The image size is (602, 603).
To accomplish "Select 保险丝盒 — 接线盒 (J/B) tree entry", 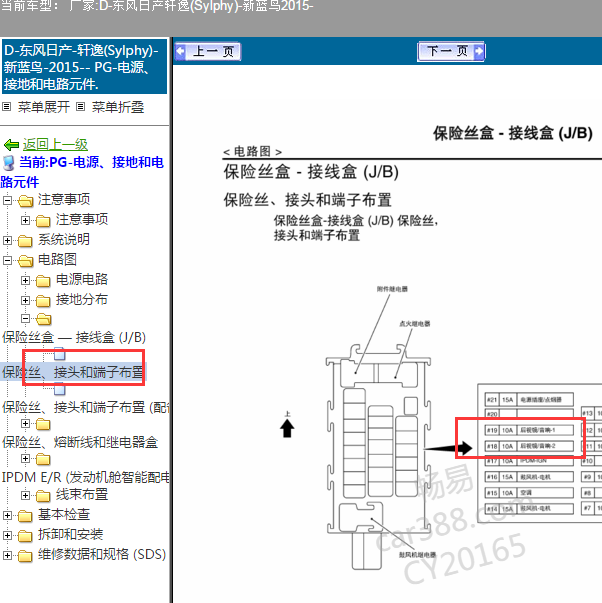I will tap(74, 338).
